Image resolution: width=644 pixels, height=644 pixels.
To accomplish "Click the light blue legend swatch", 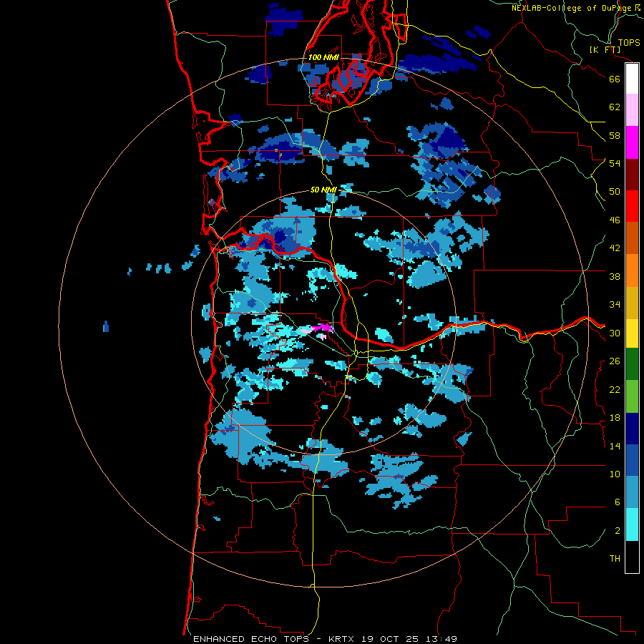I will (x=632, y=492).
